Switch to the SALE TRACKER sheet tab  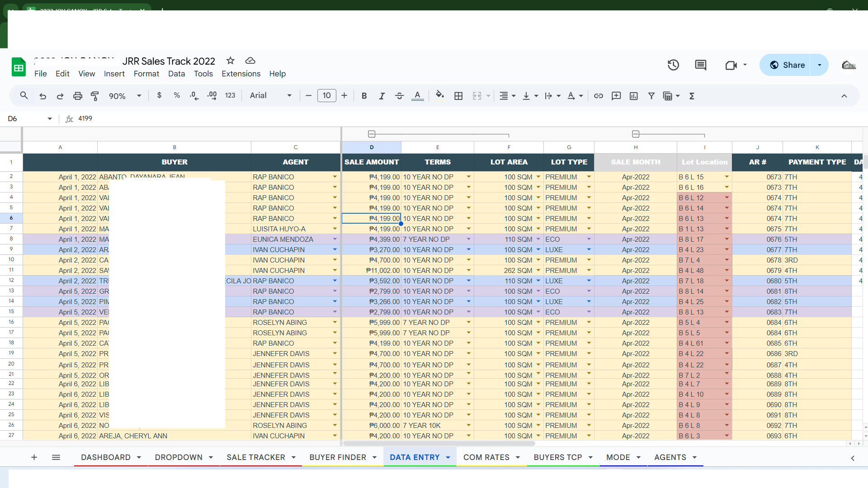coord(255,457)
